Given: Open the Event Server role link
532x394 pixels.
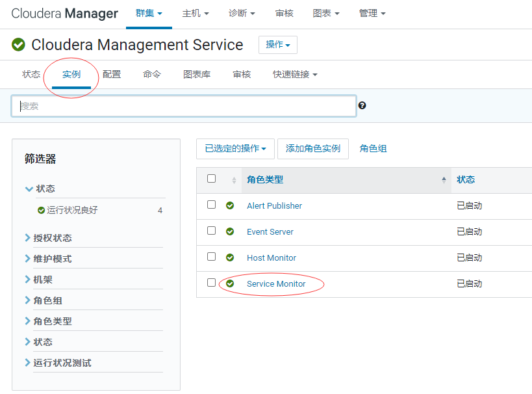Looking at the screenshot, I should (x=270, y=232).
